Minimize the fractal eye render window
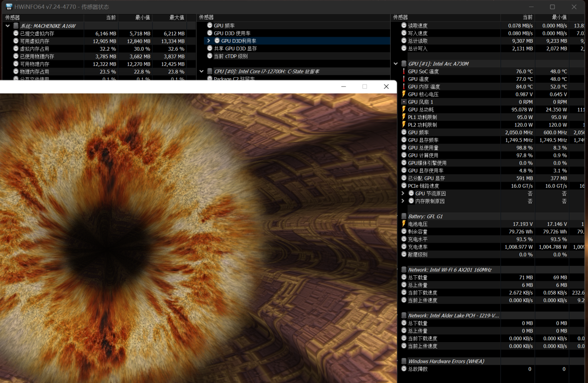The image size is (588, 383). point(343,86)
